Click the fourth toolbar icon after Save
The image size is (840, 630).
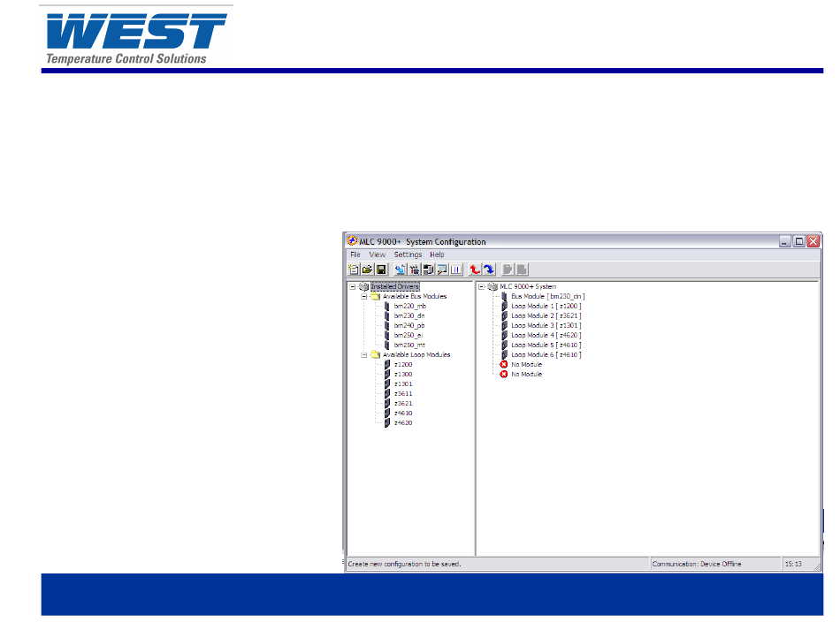click(x=442, y=269)
